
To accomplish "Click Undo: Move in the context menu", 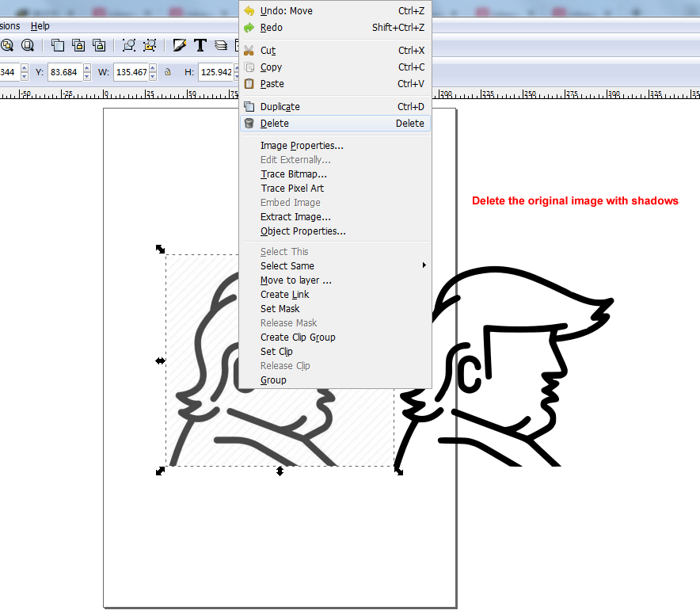I will pyautogui.click(x=286, y=11).
